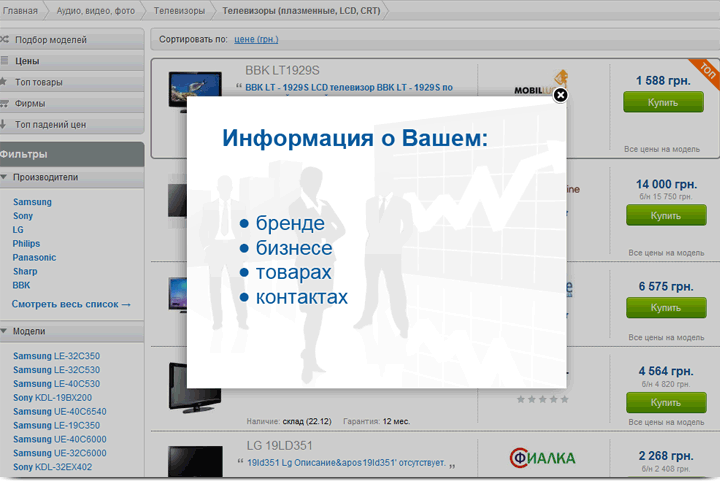
Task: Filter by Philips manufacturer
Action: click(x=26, y=244)
